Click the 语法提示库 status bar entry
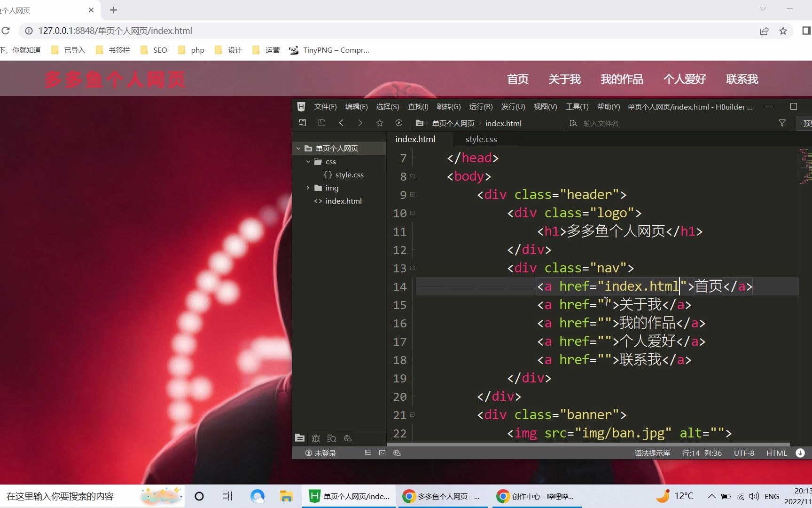Viewport: 812px width, 508px height. [x=652, y=453]
